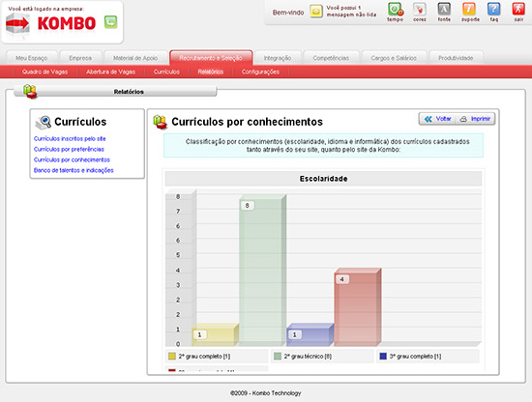Switch to the Meu Espaço tab
The height and width of the screenshot is (402, 532).
click(x=32, y=58)
